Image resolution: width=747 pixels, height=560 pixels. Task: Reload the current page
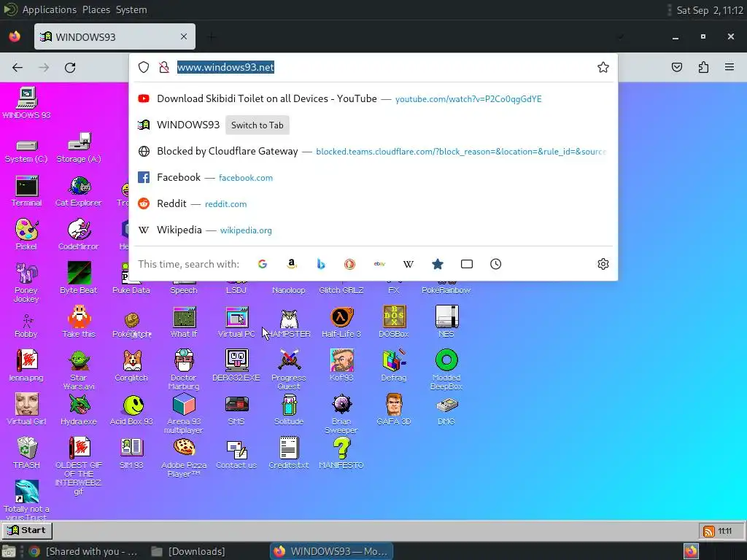pos(70,68)
